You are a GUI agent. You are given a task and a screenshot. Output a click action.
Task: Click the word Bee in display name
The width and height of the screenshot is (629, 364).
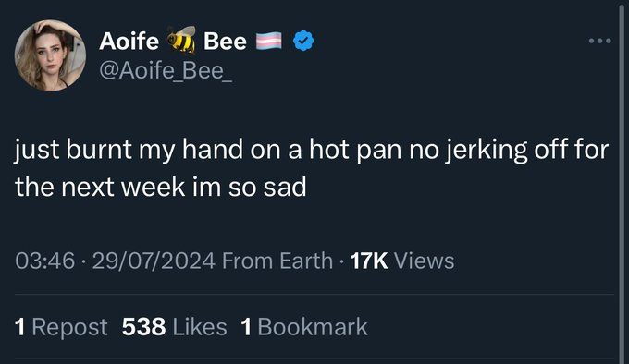pyautogui.click(x=225, y=42)
